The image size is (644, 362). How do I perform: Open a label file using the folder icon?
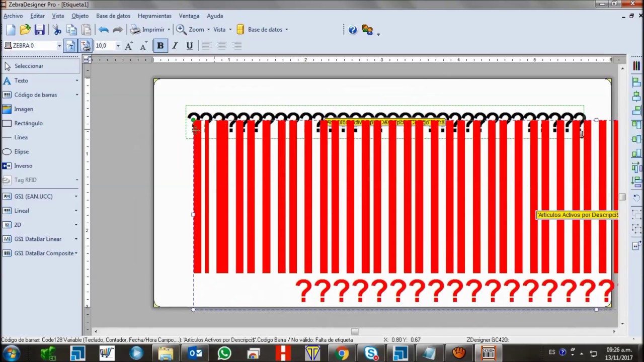coord(25,30)
